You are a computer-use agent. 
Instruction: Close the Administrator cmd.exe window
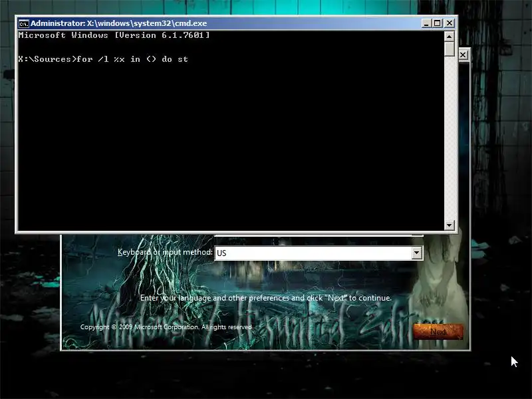point(450,23)
